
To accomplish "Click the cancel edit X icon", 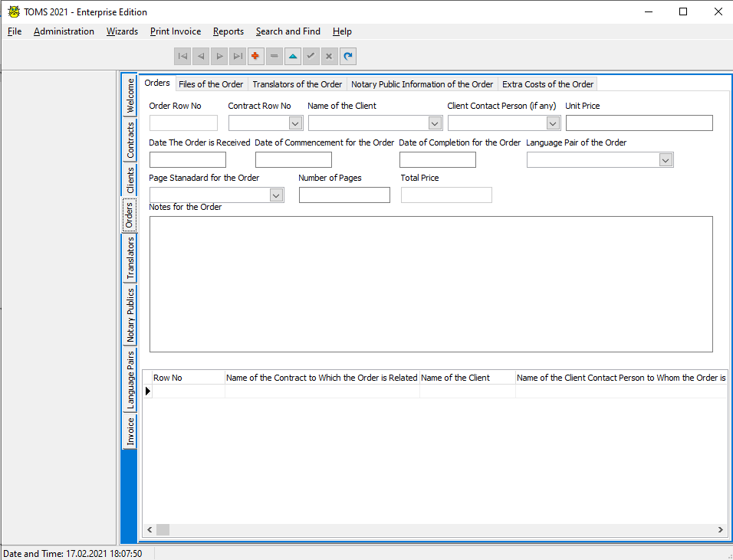I will point(329,56).
